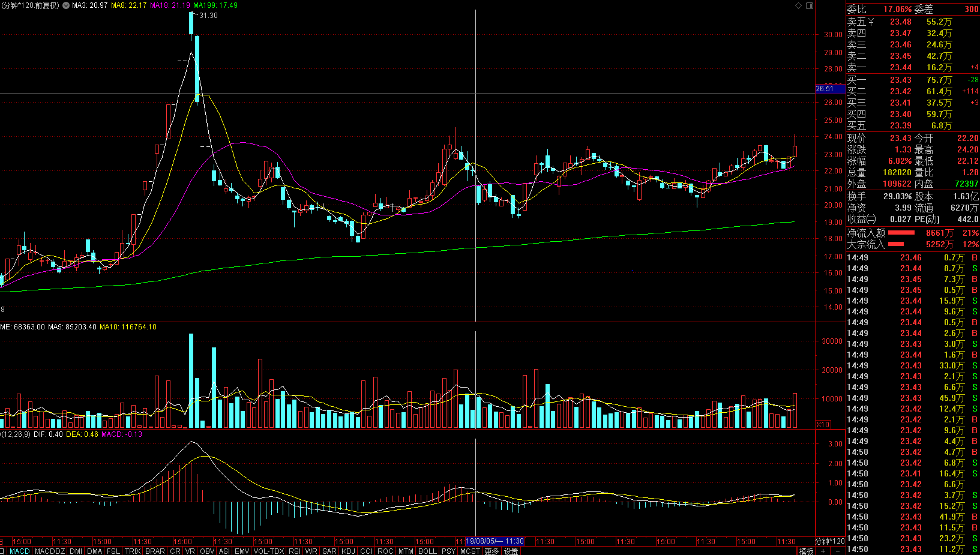The height and width of the screenshot is (555, 980).
Task: Click the minus zoom-out button
Action: (838, 551)
